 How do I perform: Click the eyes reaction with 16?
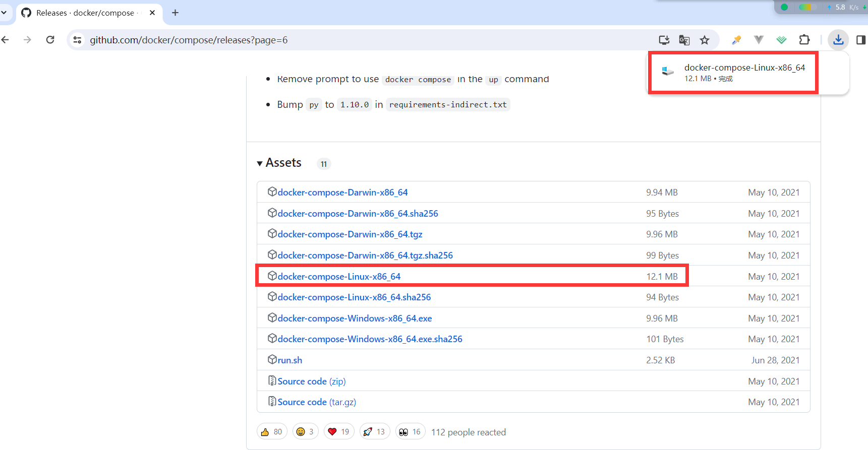[x=410, y=432]
